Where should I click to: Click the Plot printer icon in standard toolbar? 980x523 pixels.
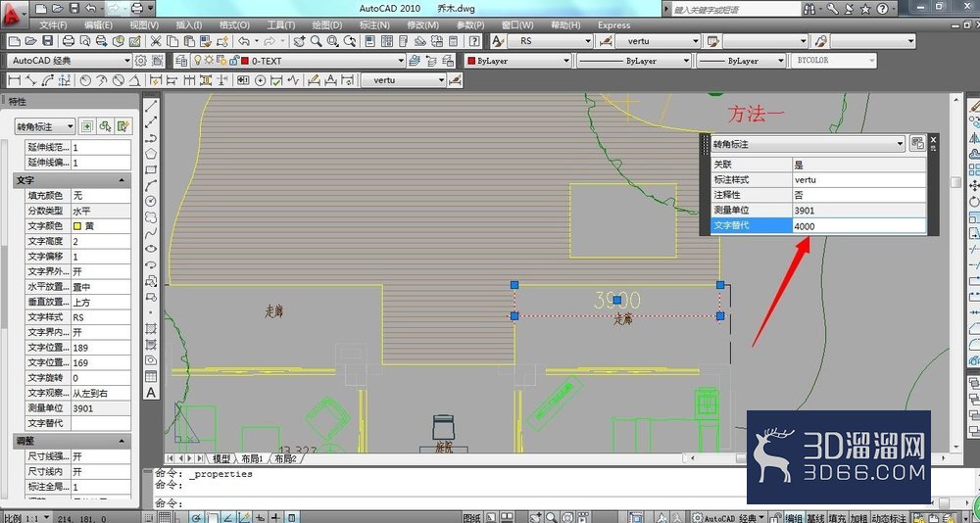tap(69, 41)
